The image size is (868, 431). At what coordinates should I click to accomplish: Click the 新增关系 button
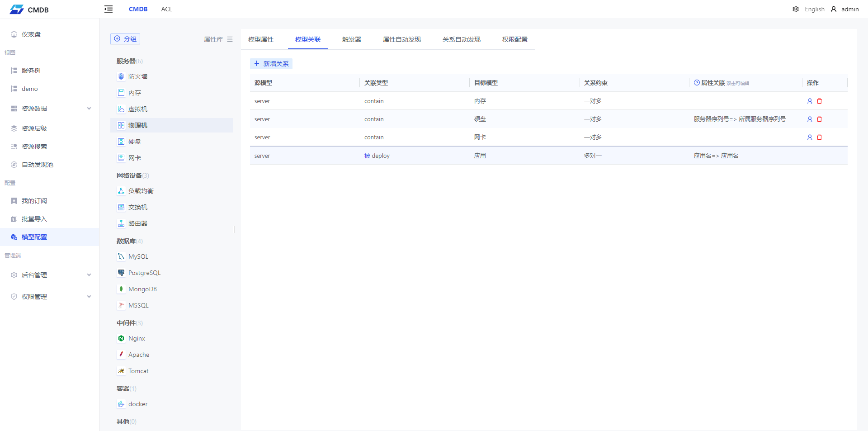point(271,64)
